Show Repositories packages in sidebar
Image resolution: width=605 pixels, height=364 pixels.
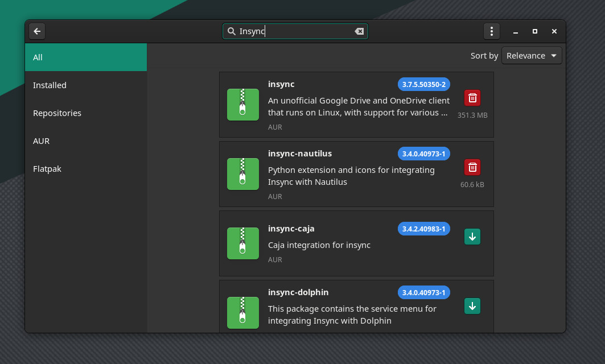click(x=57, y=113)
